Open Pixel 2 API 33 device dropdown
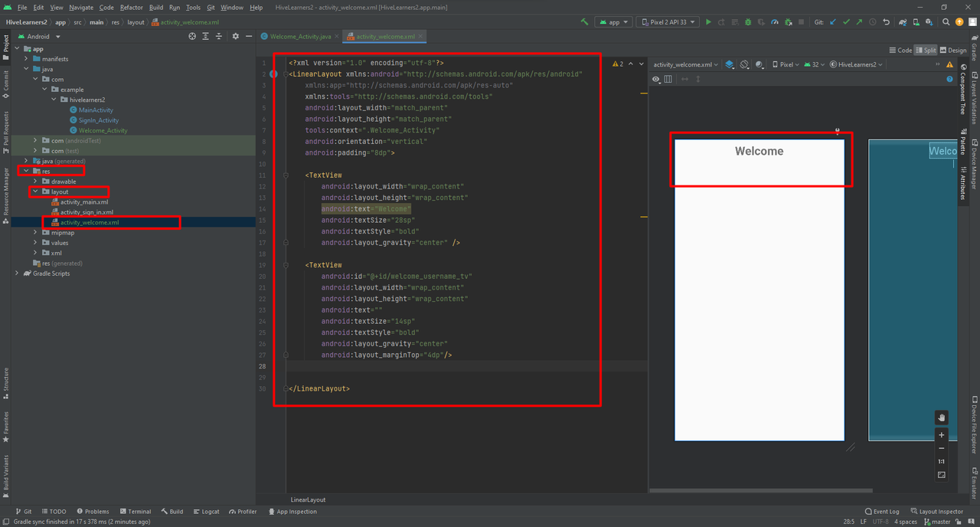Viewport: 980px width, 527px height. (x=668, y=22)
